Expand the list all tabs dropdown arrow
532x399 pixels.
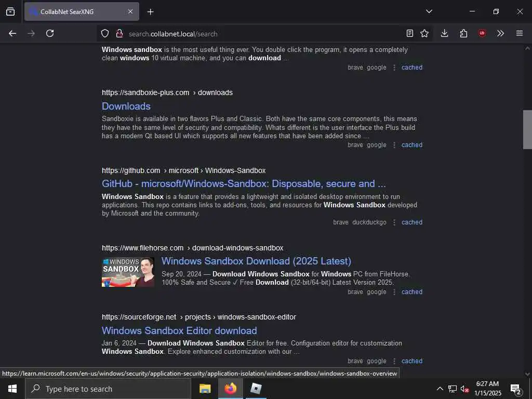tap(429, 11)
